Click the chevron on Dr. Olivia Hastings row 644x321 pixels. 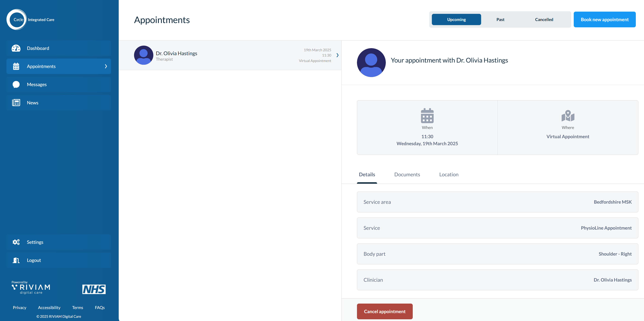click(x=338, y=55)
